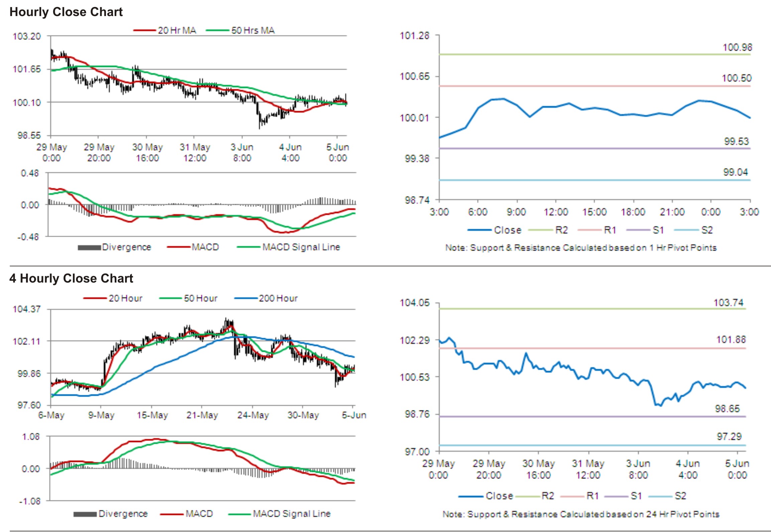Click the 21-May date label

point(202,415)
